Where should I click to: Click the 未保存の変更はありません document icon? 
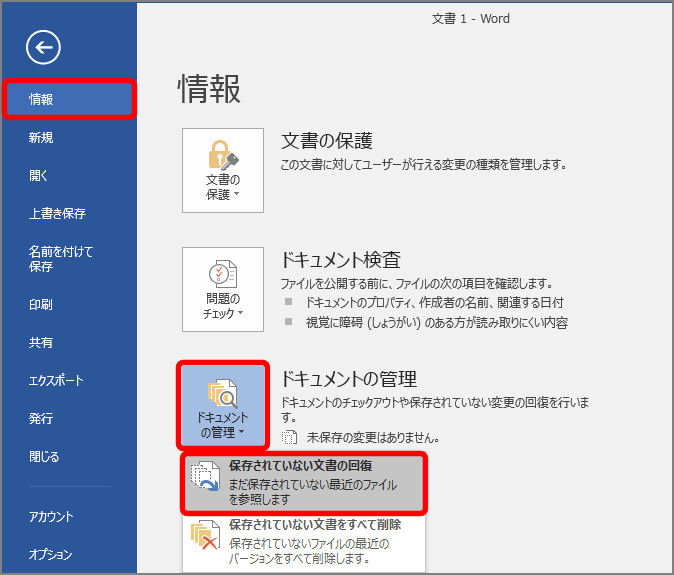click(x=289, y=437)
